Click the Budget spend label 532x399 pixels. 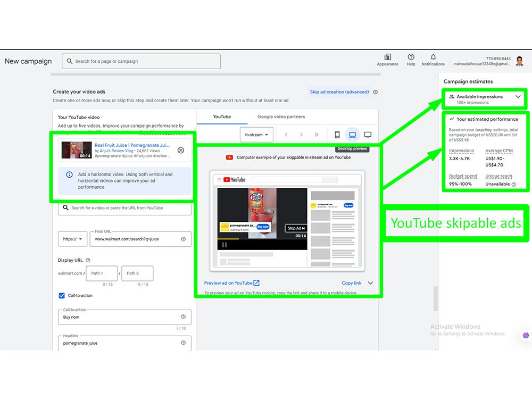point(463,176)
